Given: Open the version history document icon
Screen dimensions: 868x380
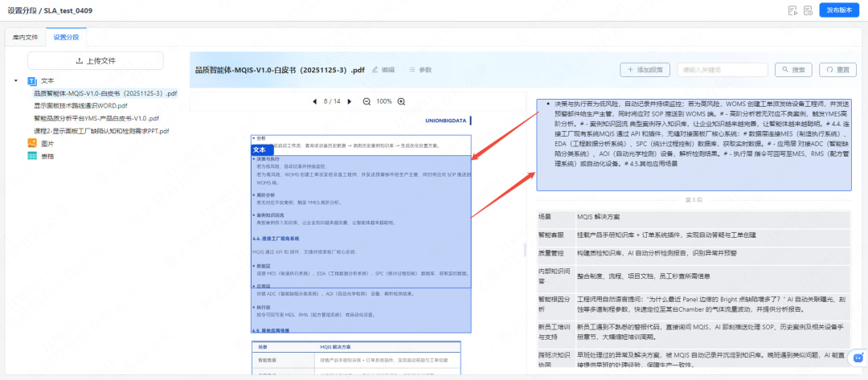Looking at the screenshot, I should pyautogui.click(x=808, y=10).
